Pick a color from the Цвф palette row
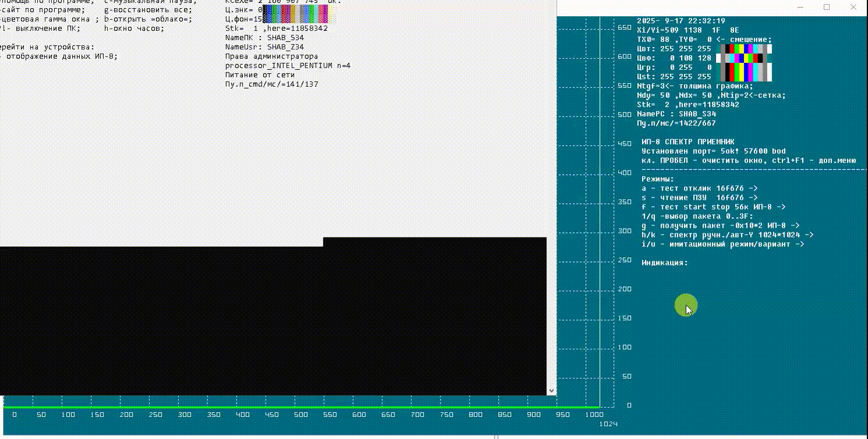The image size is (868, 439). pos(746,58)
